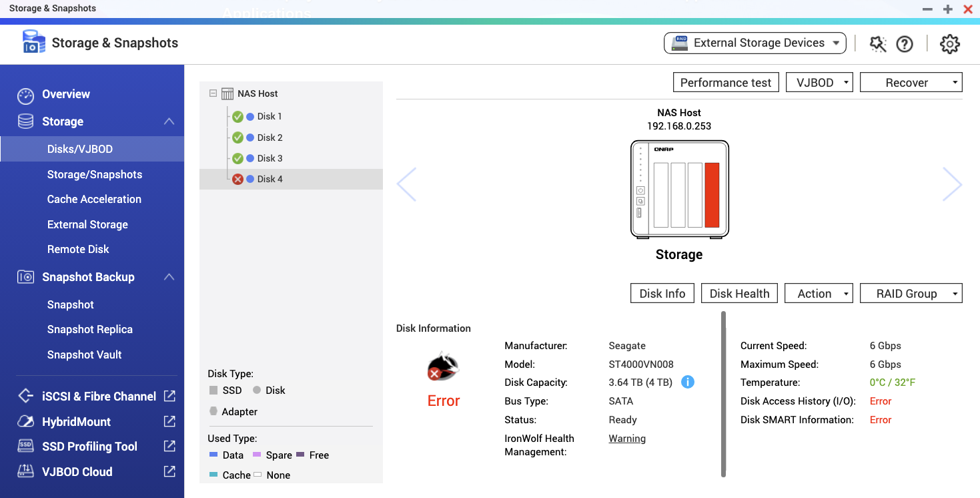Collapse the Snapshot Backup section chevron
980x498 pixels.
point(170,276)
